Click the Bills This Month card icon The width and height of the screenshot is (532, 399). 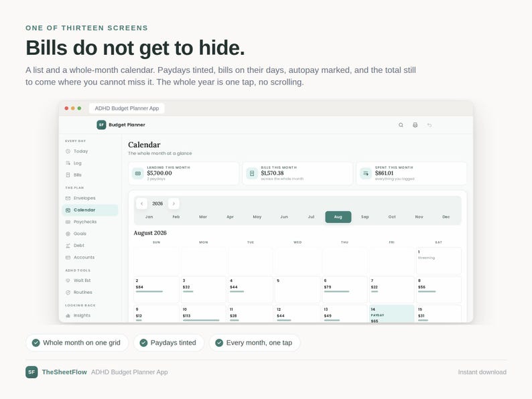252,173
